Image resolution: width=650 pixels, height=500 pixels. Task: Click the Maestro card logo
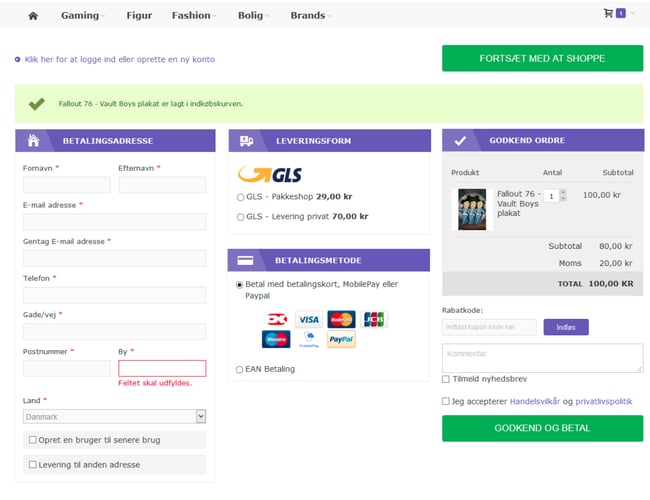coord(276,339)
